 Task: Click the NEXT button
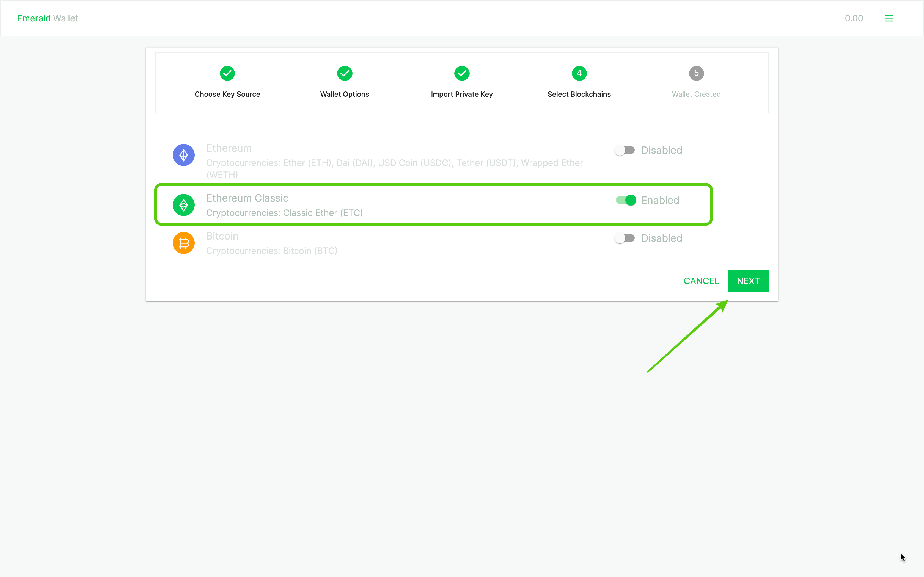click(x=748, y=281)
